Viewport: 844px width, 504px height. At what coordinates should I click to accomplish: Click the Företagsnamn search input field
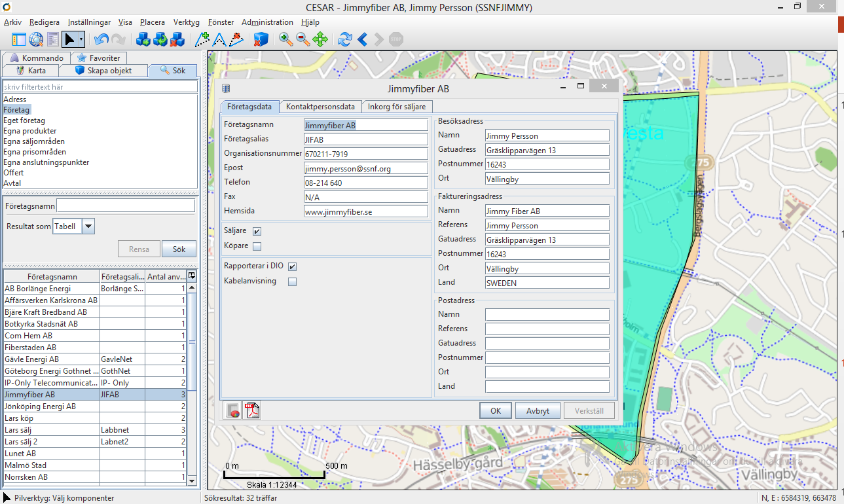click(126, 206)
